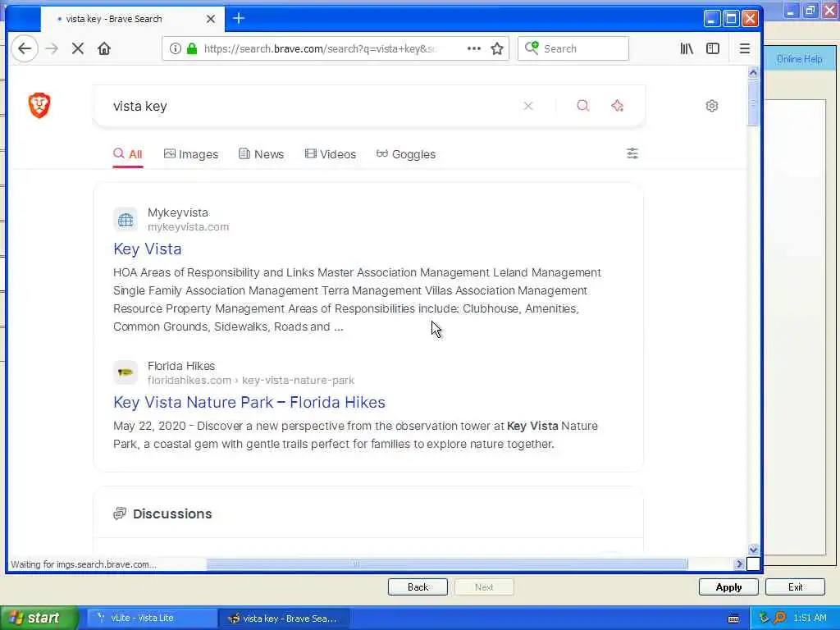Click the Firefox Search box

[573, 48]
